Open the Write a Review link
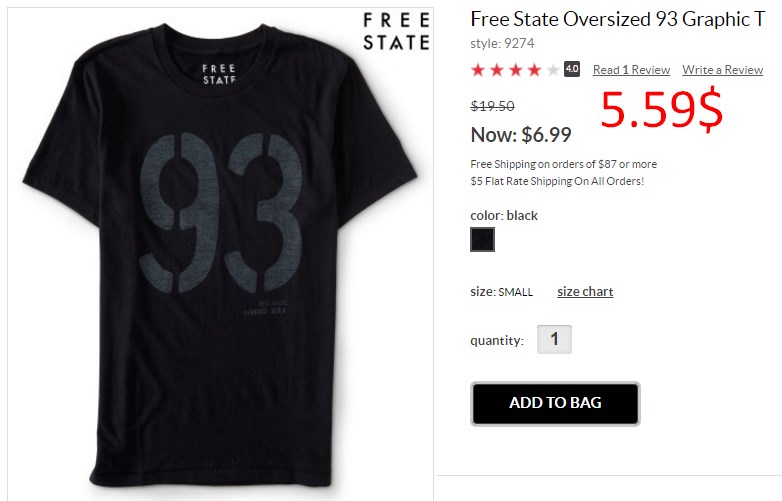 (723, 70)
